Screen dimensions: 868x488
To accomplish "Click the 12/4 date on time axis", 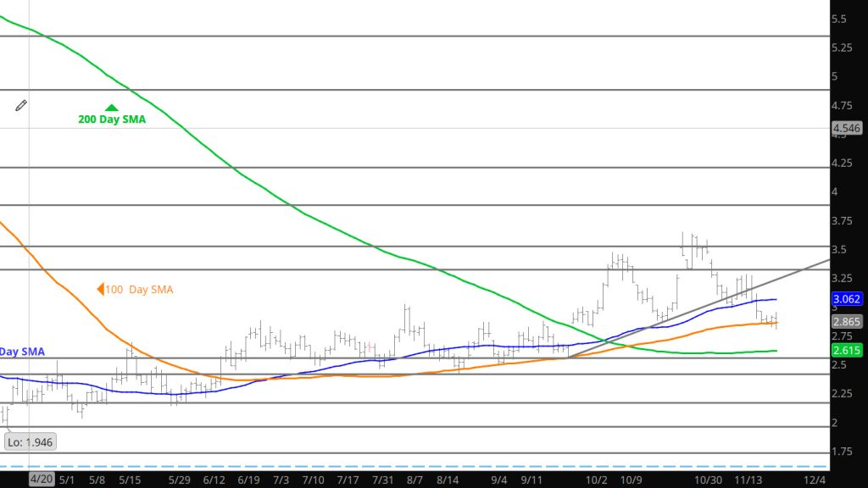I will (x=814, y=480).
